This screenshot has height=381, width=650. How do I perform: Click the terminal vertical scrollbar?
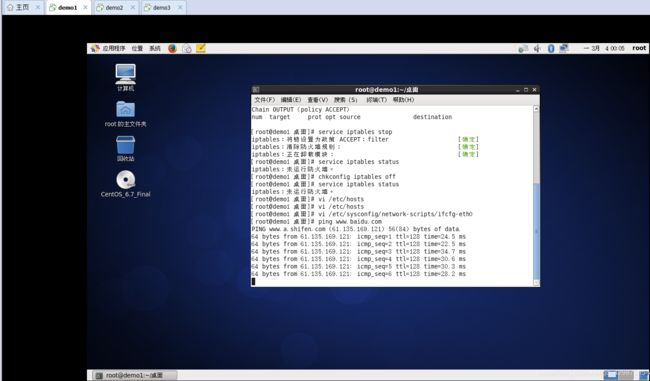pyautogui.click(x=536, y=196)
